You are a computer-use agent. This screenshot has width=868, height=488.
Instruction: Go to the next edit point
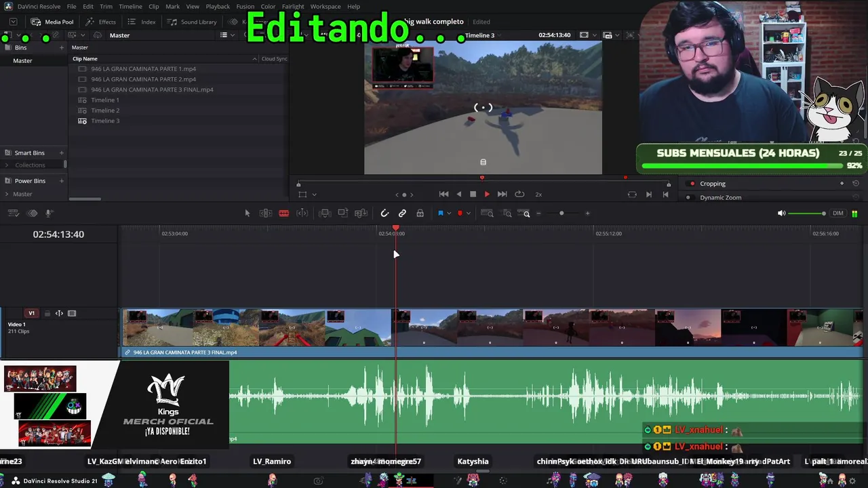coord(648,195)
